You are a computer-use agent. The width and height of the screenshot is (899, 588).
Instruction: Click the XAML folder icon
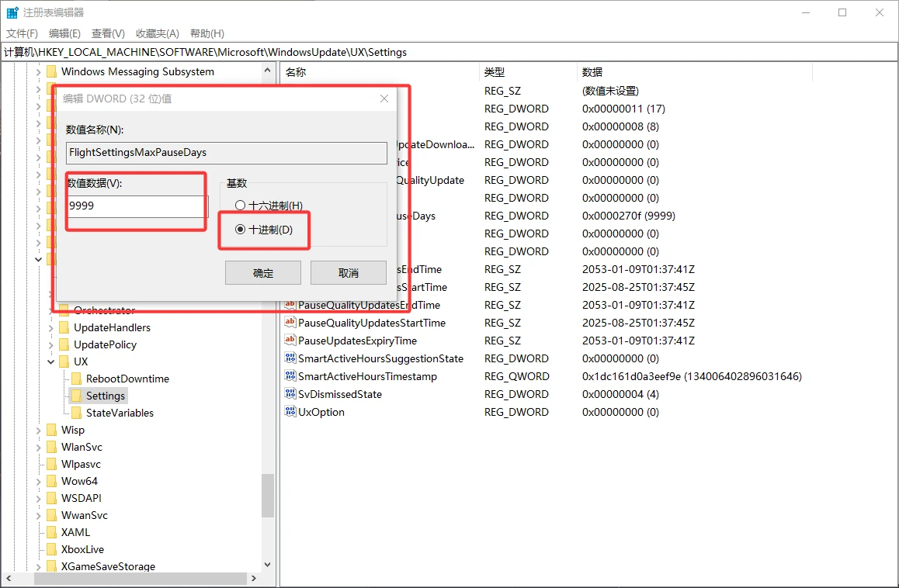click(51, 532)
